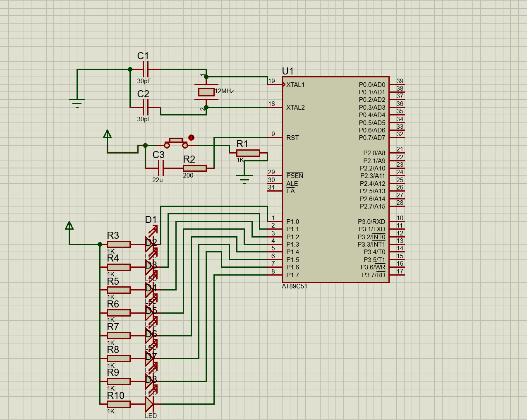Click the red actuator dot beside the push button
The width and height of the screenshot is (527, 420).
[x=191, y=137]
